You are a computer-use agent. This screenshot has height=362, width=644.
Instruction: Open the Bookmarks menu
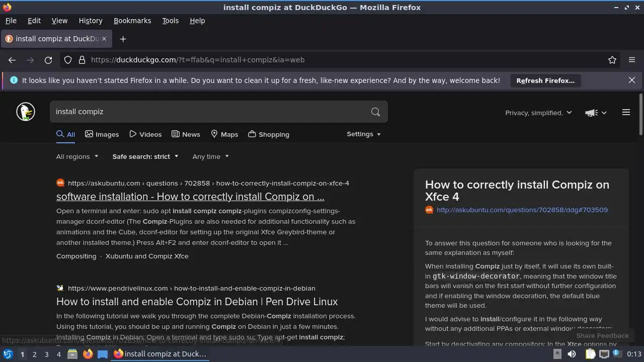(132, 21)
